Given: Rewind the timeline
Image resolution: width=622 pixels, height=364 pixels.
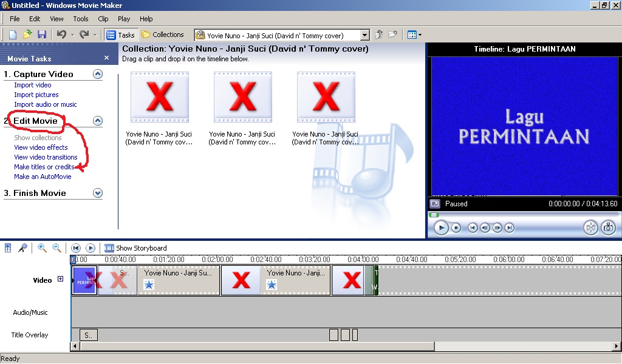Looking at the screenshot, I should pyautogui.click(x=76, y=248).
